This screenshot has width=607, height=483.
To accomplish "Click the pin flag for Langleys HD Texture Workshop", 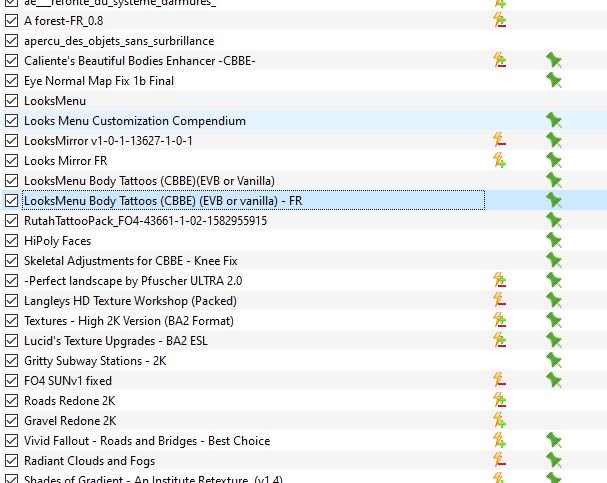I will (x=554, y=300).
